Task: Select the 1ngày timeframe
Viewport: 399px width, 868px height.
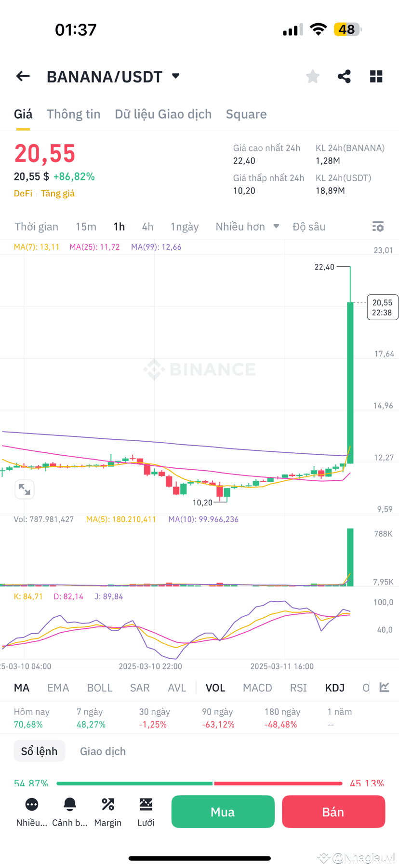Action: [185, 227]
